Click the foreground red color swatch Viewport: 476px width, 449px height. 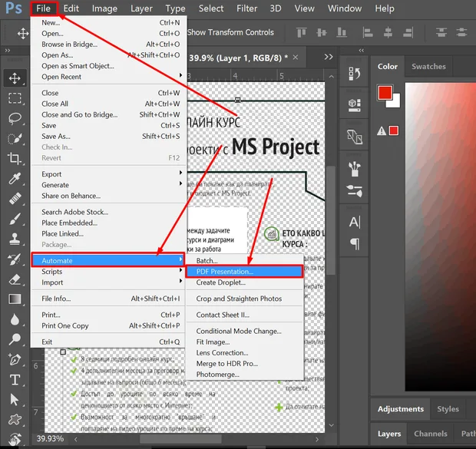click(x=385, y=92)
